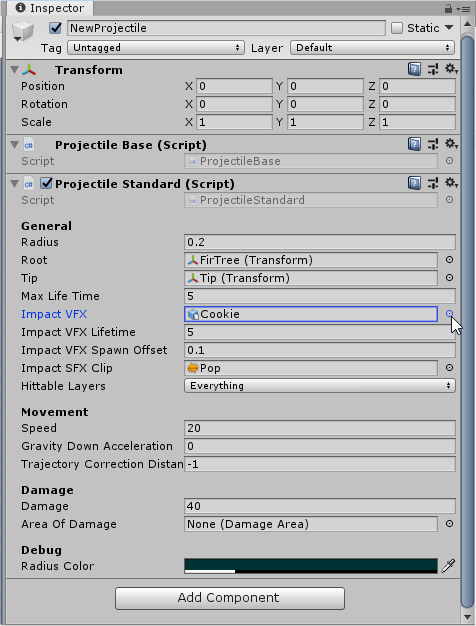Open the Static flags dropdown arrow
The width and height of the screenshot is (476, 626).
pos(449,28)
